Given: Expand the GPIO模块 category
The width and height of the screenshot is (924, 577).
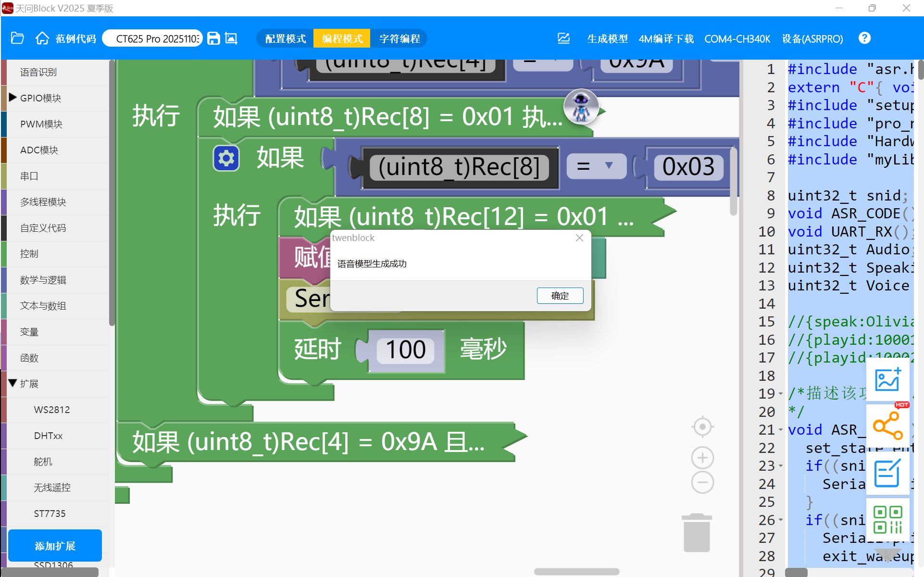Looking at the screenshot, I should coord(13,98).
